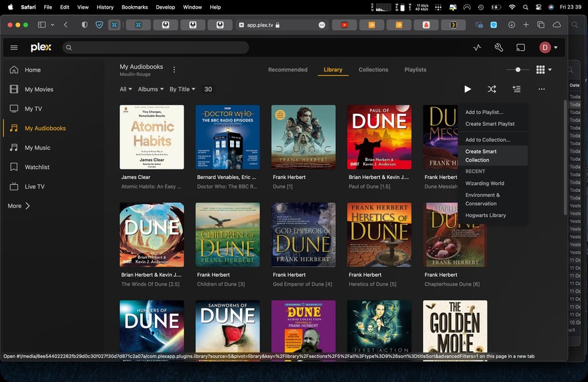
Task: Play all audiobooks button
Action: (x=467, y=89)
